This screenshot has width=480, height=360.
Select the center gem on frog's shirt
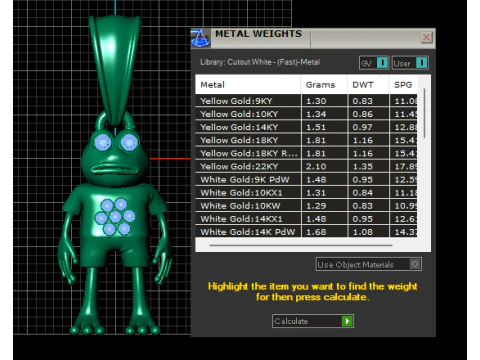point(115,217)
